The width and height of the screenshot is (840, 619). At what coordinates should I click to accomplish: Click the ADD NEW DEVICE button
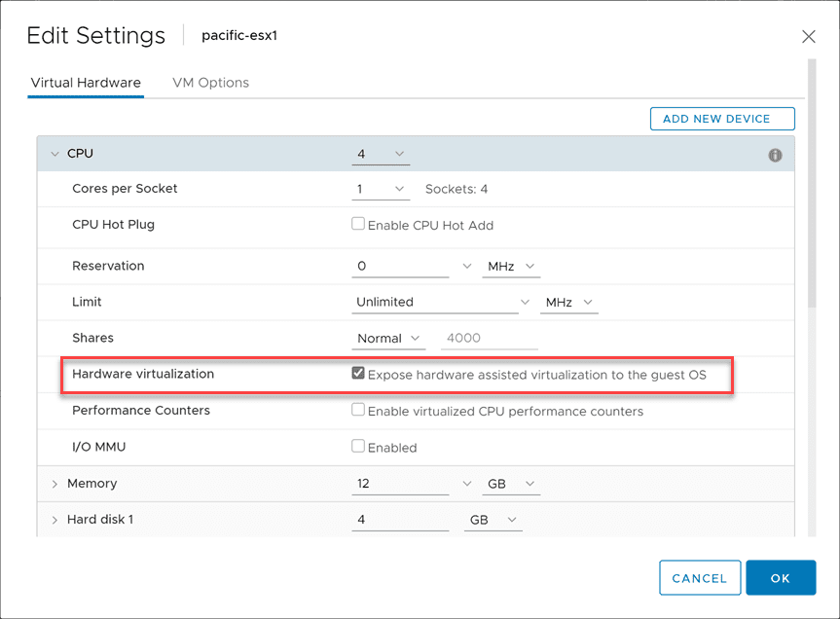[721, 118]
